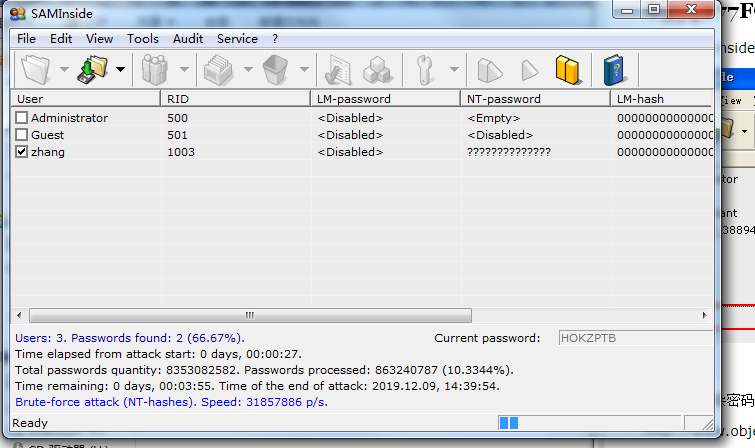
Task: Click zhang's <Disabled> LM-password cell
Action: [350, 152]
